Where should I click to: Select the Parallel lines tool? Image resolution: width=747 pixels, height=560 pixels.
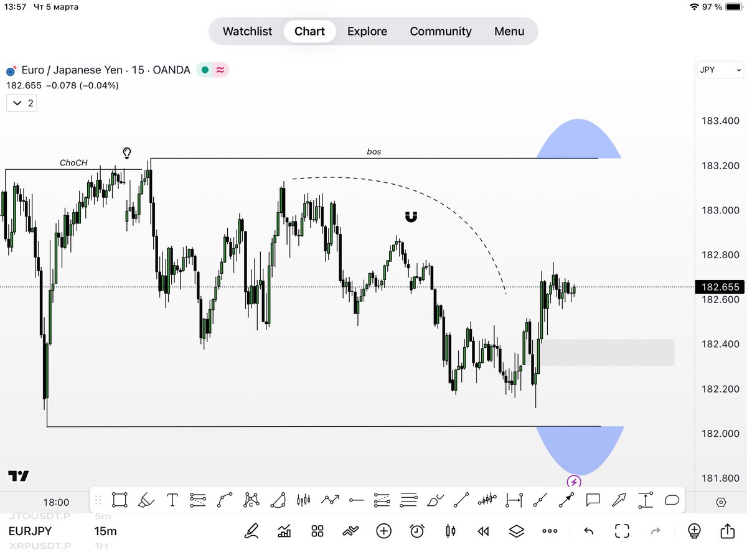click(x=408, y=500)
